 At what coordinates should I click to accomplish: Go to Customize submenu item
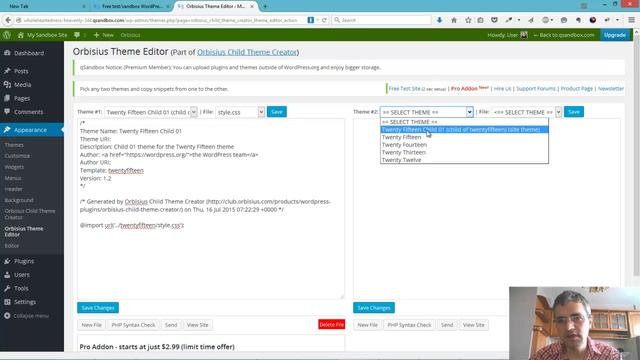[17, 156]
